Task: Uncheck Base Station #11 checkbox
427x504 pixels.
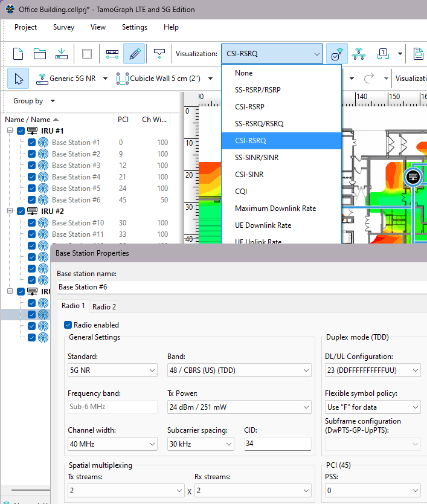Action: pos(31,234)
